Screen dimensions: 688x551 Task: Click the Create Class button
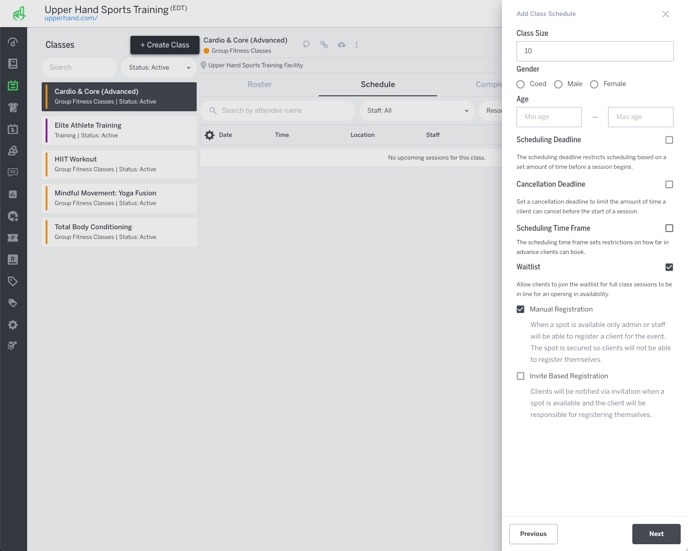(165, 45)
